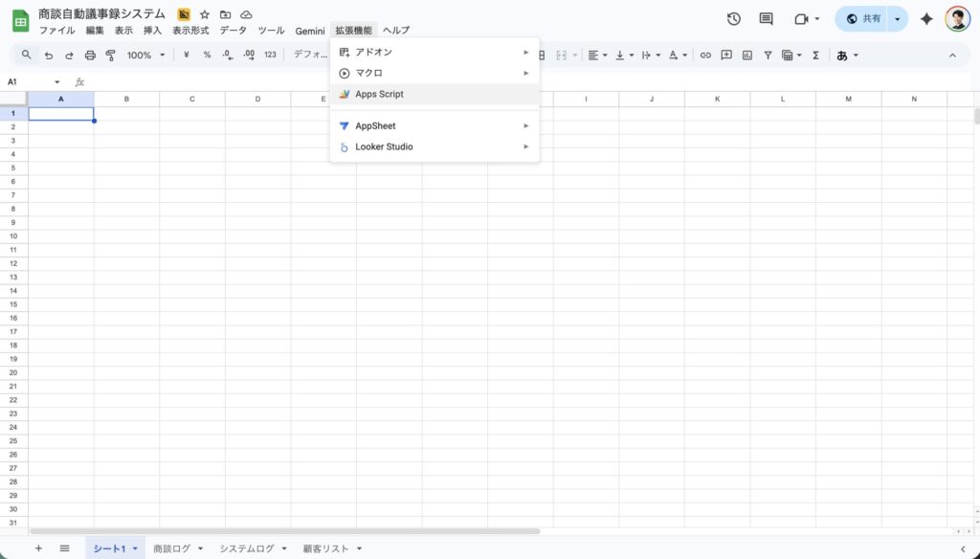Add a new sheet with plus button
980x559 pixels.
38,548
